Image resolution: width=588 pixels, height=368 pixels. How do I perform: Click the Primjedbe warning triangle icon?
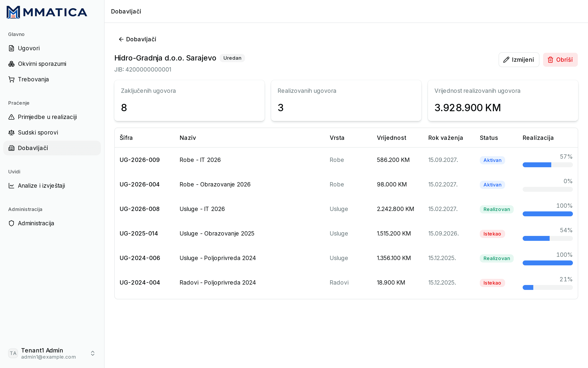(x=11, y=117)
